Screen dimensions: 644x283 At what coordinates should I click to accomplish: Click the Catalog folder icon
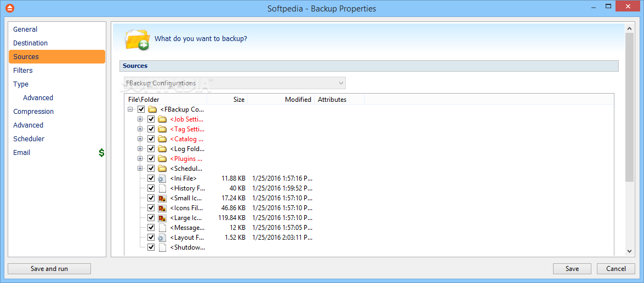click(162, 139)
